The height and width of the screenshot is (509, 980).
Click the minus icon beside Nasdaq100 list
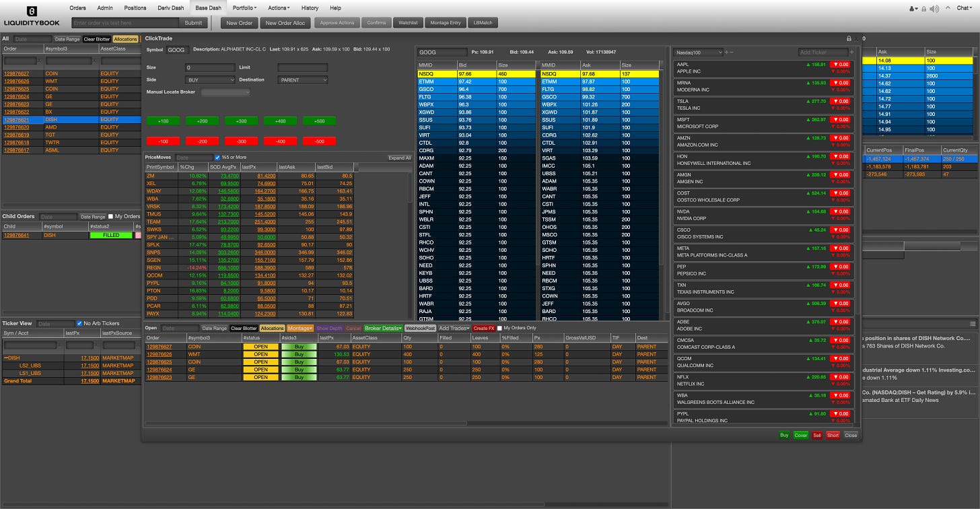pos(732,52)
